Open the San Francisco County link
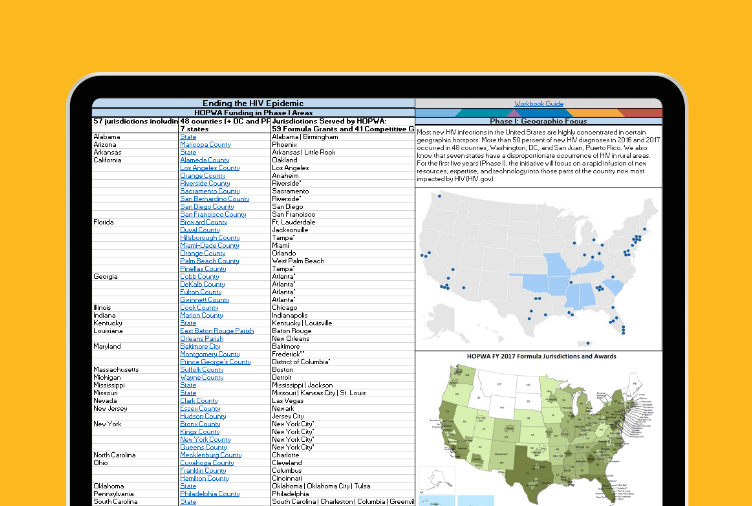 coord(213,214)
